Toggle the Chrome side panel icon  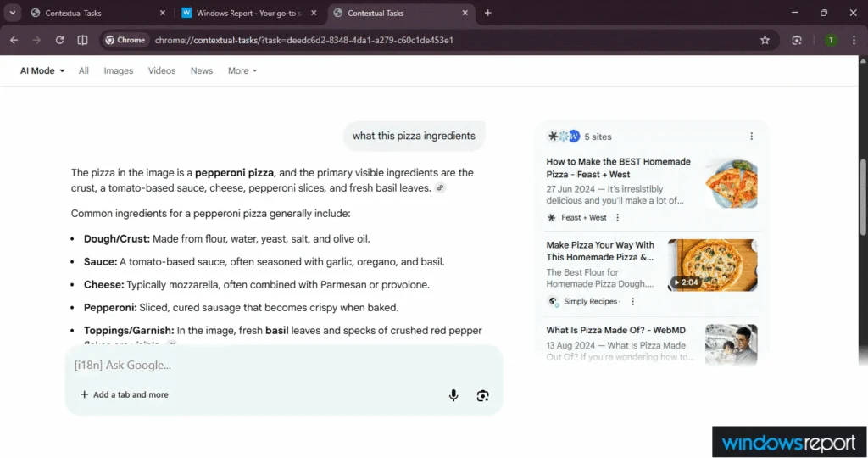pyautogui.click(x=82, y=40)
